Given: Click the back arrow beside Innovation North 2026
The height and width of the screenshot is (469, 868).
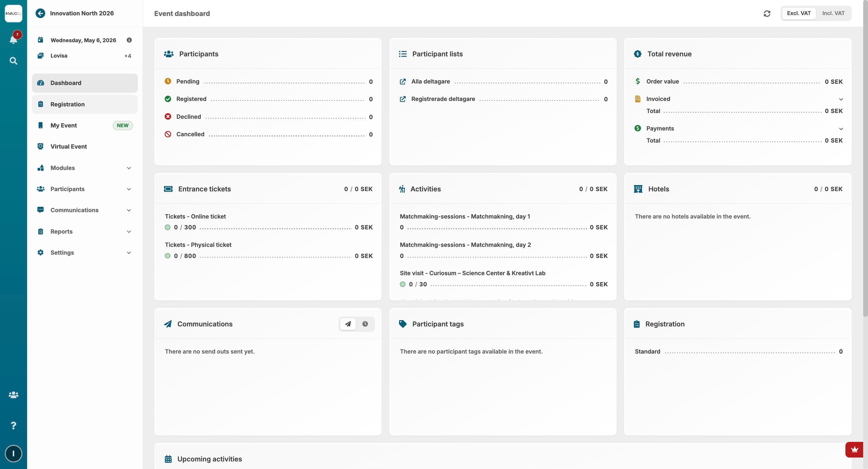Looking at the screenshot, I should pyautogui.click(x=40, y=14).
